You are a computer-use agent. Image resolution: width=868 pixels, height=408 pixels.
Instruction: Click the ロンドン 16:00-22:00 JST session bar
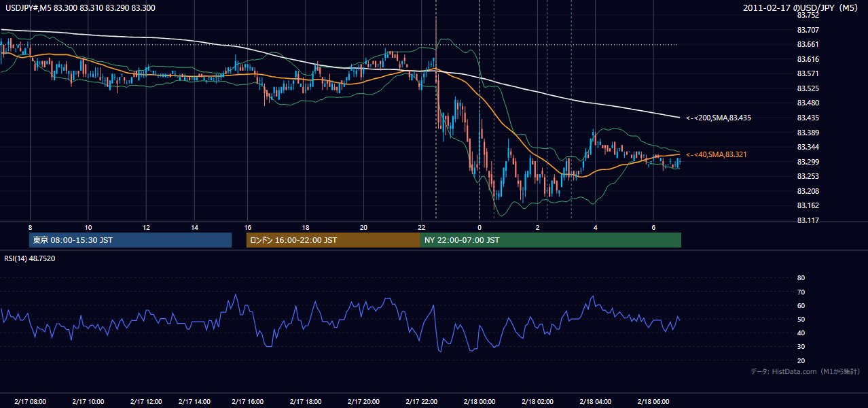point(333,240)
